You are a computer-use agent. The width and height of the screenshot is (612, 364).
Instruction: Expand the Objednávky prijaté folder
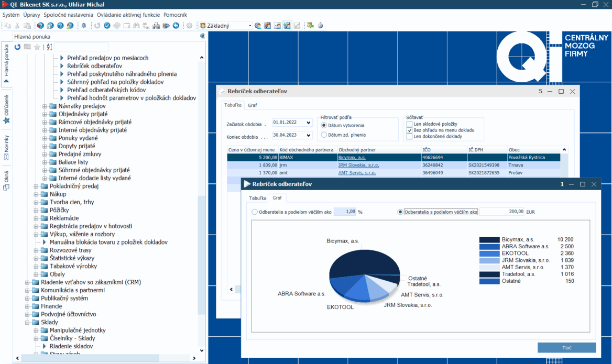pyautogui.click(x=45, y=114)
